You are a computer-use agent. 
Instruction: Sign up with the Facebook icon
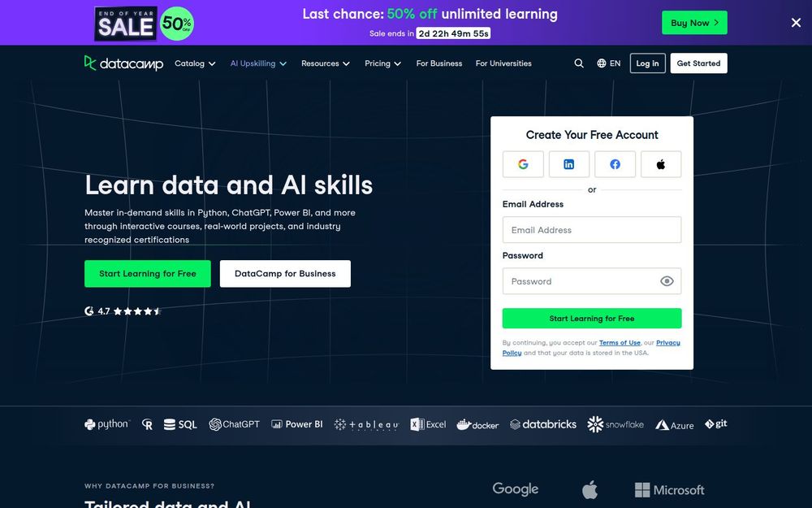coord(615,164)
